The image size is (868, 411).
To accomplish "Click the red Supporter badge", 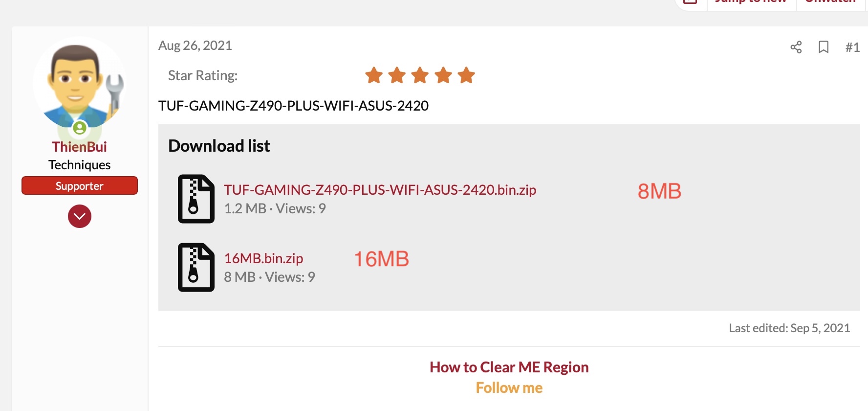I will 79,186.
